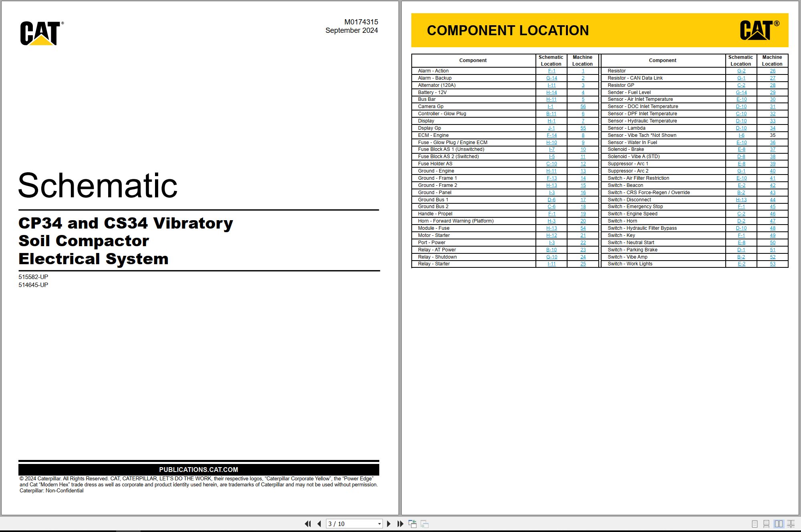
Task: Open schematic location I-11 for Alternator (120A)
Action: click(551, 85)
